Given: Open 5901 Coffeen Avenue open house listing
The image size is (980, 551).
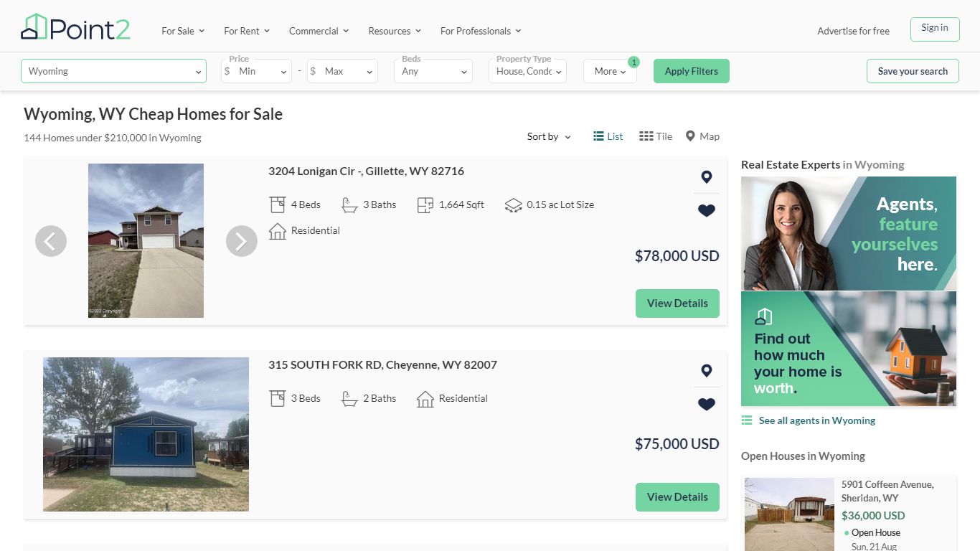Looking at the screenshot, I should click(887, 491).
